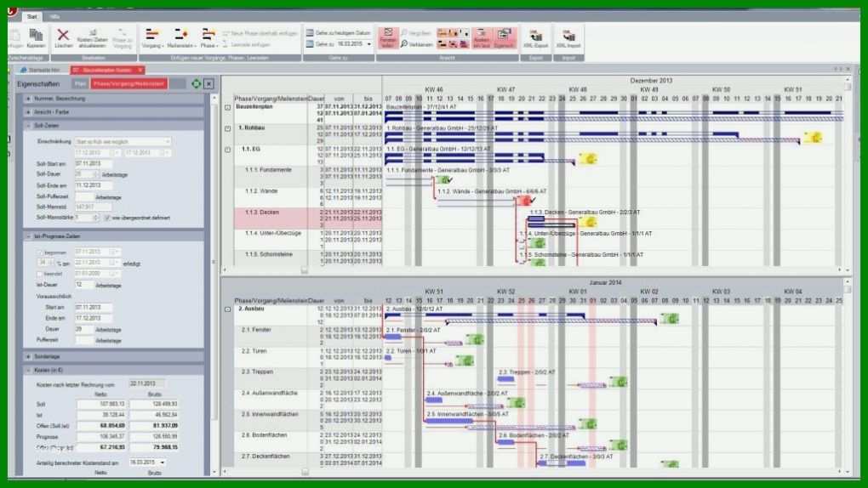Click the Verkleinern zoom-out magnifier
Image resolution: width=868 pixels, height=488 pixels.
pyautogui.click(x=404, y=43)
